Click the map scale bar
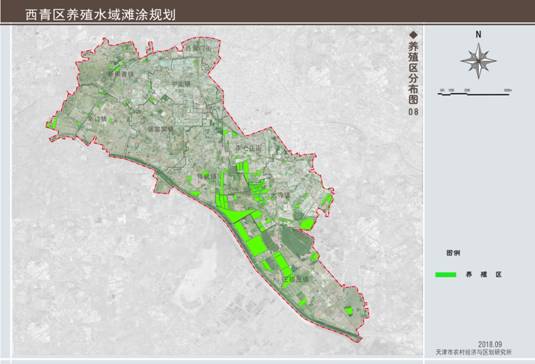The width and height of the screenshot is (535, 364). coord(475,92)
